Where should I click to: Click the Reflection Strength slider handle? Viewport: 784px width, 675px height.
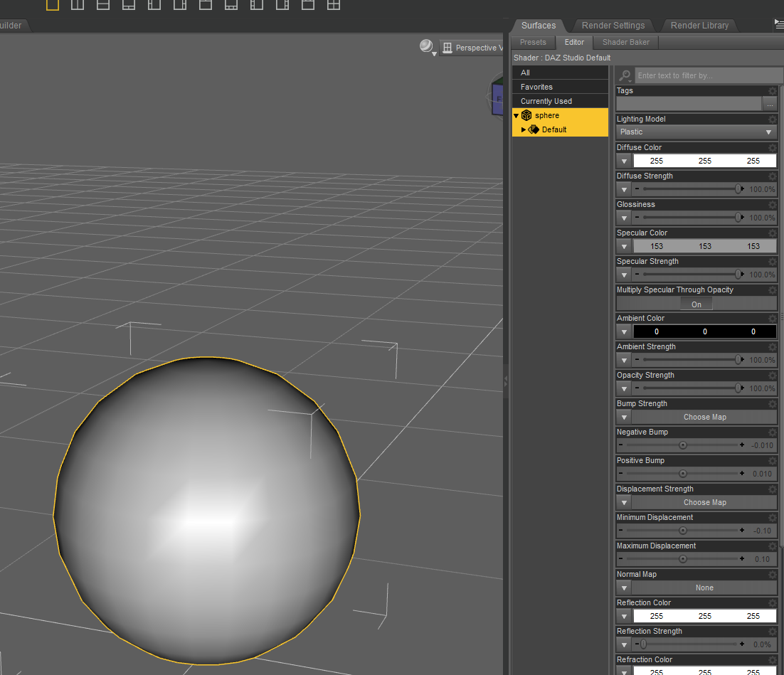(643, 644)
